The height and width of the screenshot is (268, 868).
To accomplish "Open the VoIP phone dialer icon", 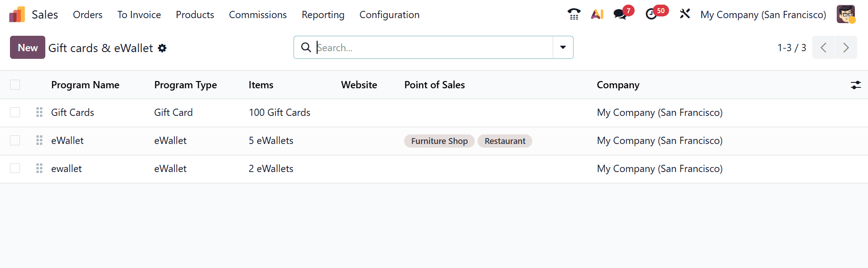I will (574, 14).
